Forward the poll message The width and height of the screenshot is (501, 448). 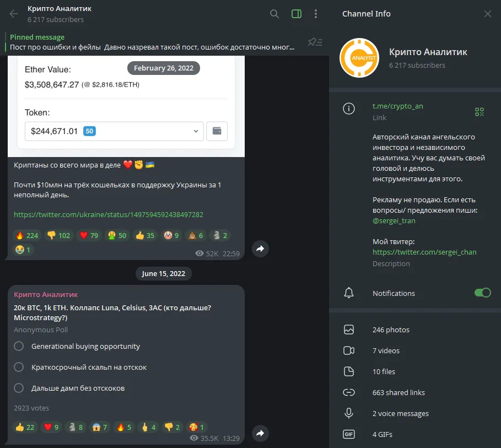[x=260, y=433]
